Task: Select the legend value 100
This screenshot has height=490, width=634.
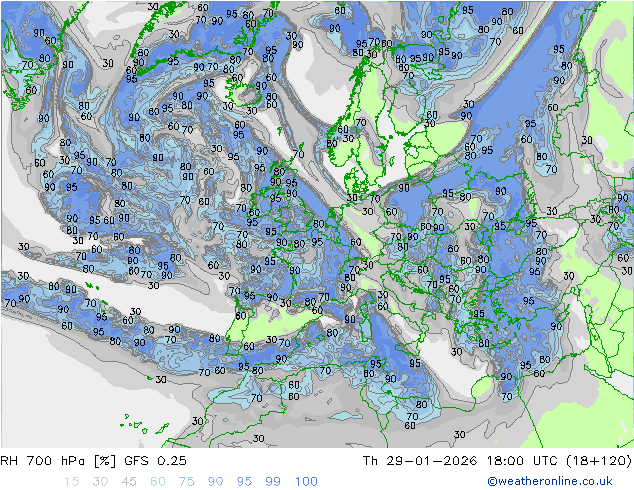Action: 306,482
